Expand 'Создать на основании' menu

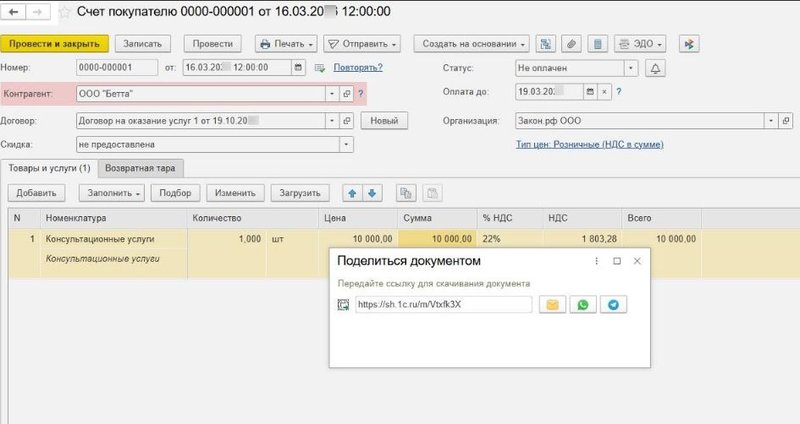(x=472, y=44)
